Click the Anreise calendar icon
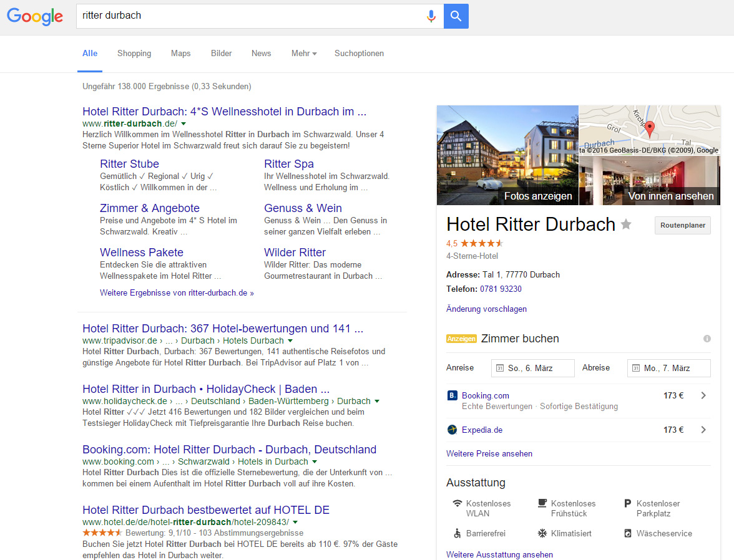 click(500, 368)
